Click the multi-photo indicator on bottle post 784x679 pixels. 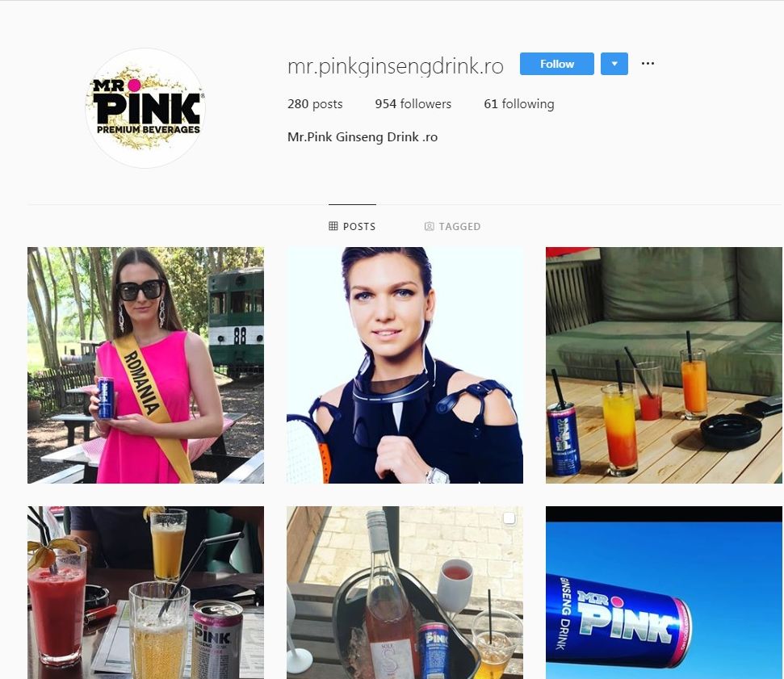(x=509, y=518)
